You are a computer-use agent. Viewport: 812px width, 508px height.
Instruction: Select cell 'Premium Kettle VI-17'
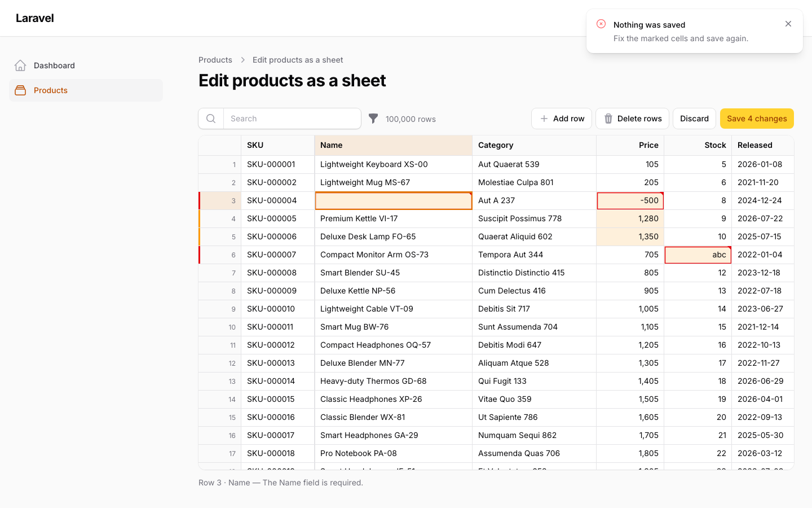(394, 218)
